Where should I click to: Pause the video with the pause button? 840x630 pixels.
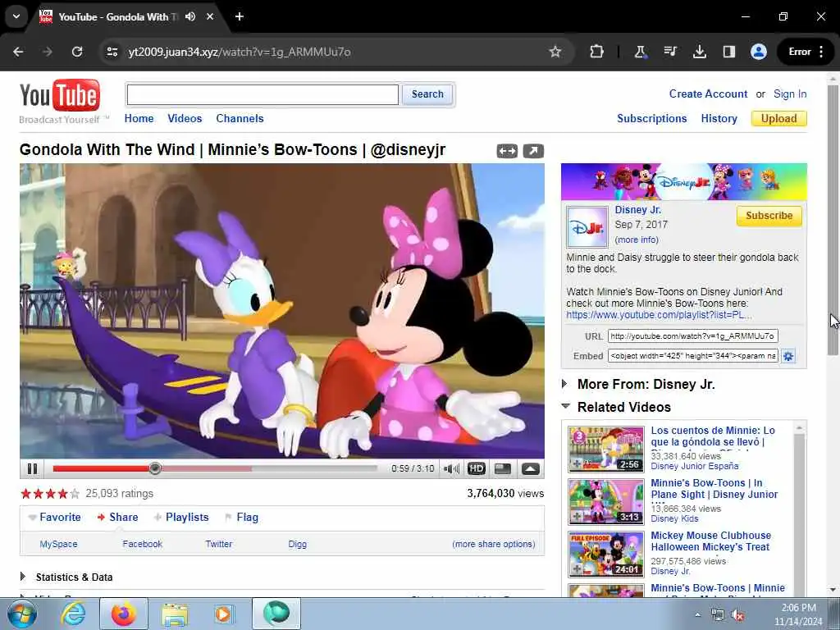[x=32, y=468]
